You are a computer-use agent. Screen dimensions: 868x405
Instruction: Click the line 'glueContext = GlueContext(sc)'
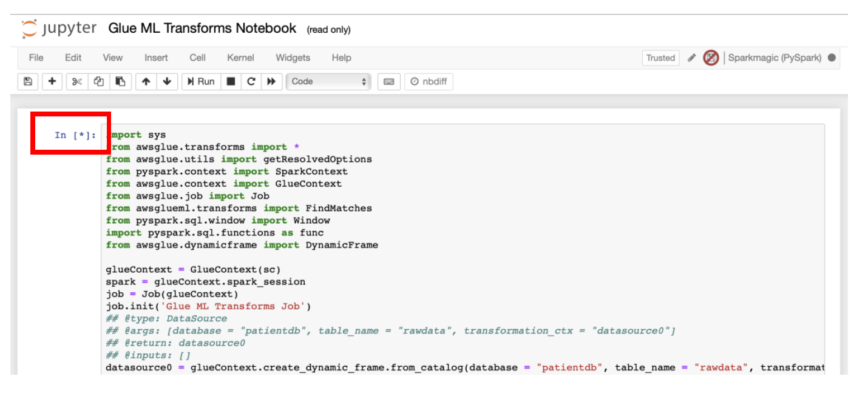tap(194, 269)
